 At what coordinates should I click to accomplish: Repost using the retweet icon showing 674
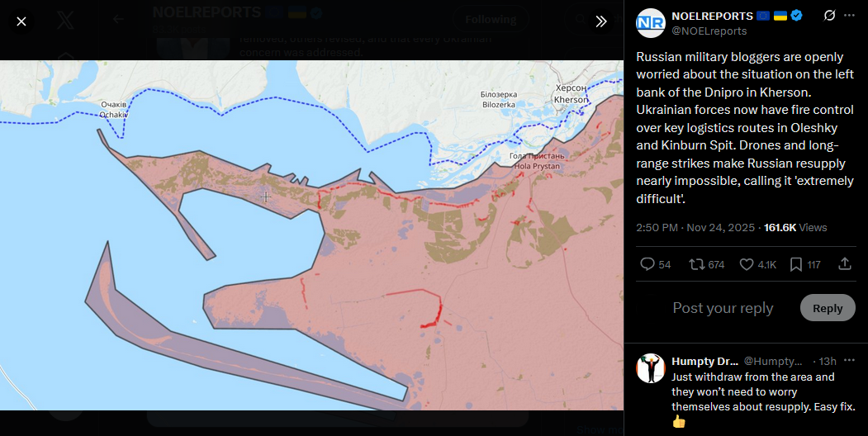coord(707,264)
